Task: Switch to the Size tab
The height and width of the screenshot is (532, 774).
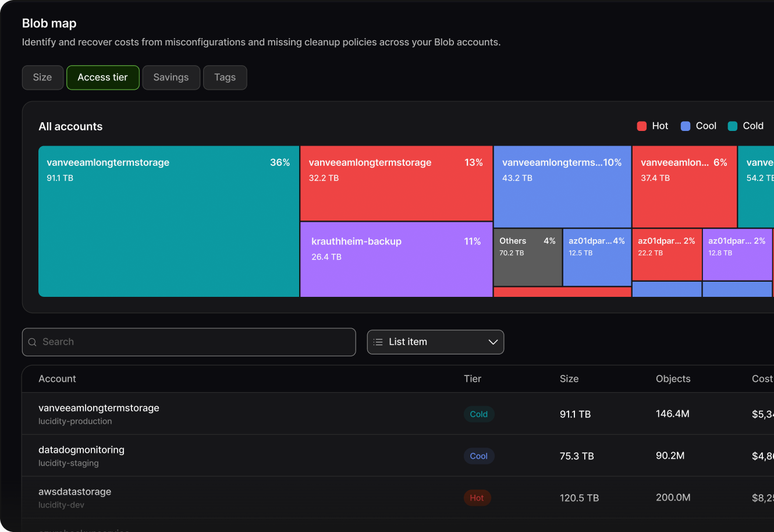Action: click(42, 77)
